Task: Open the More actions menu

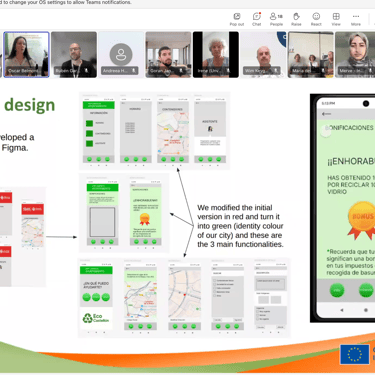Action: 356,19
